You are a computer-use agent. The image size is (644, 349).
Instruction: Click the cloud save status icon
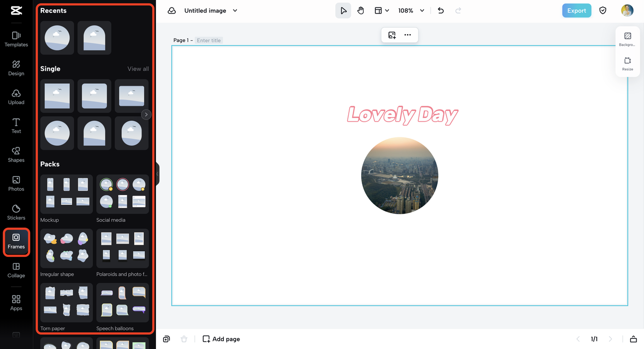[172, 11]
